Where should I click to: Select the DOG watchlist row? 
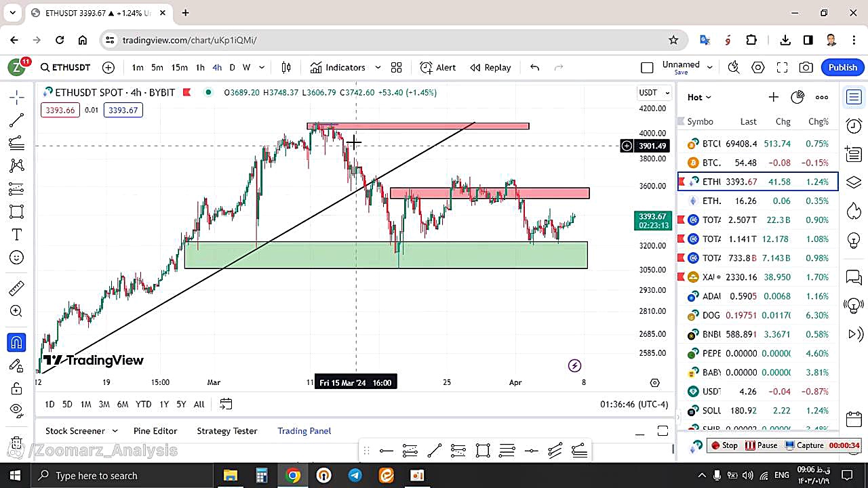758,315
